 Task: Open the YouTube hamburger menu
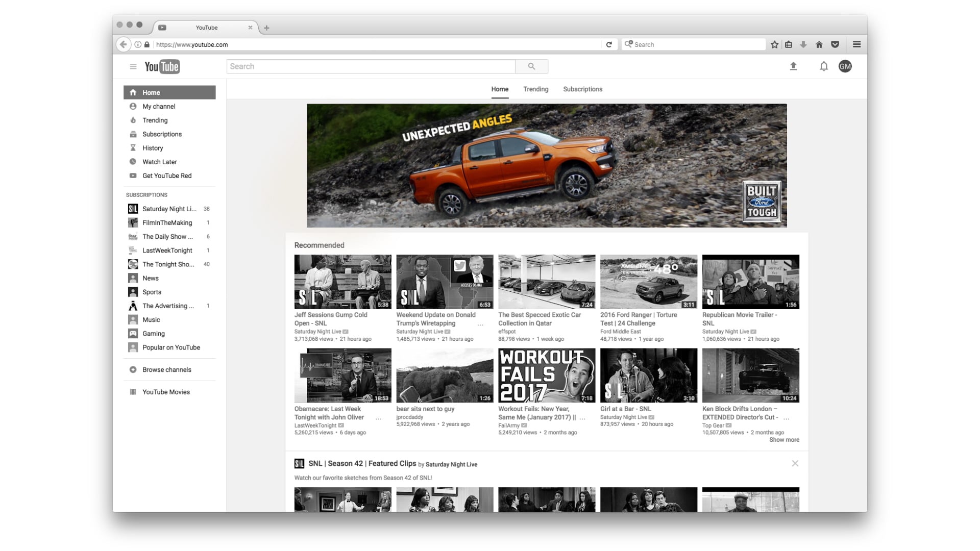pos(133,66)
